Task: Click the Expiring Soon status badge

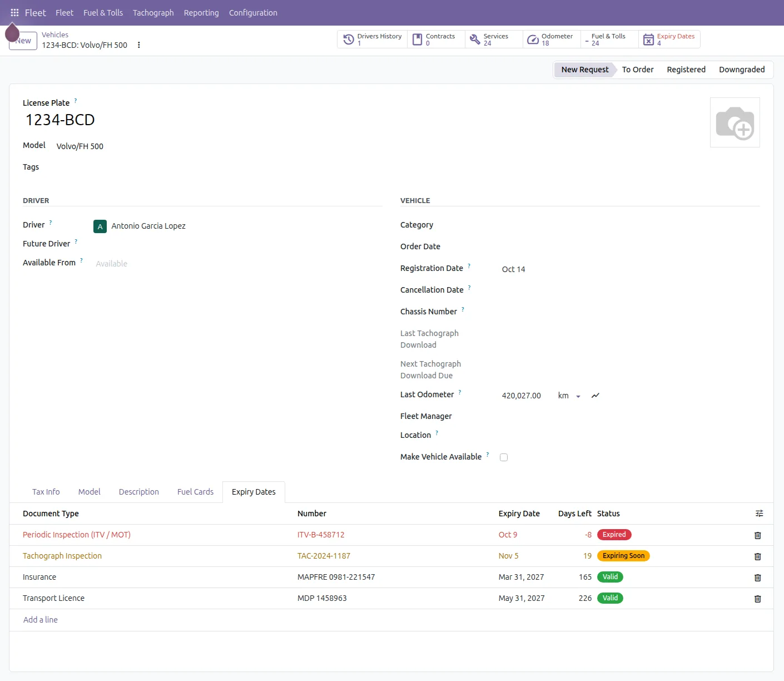Action: click(623, 556)
